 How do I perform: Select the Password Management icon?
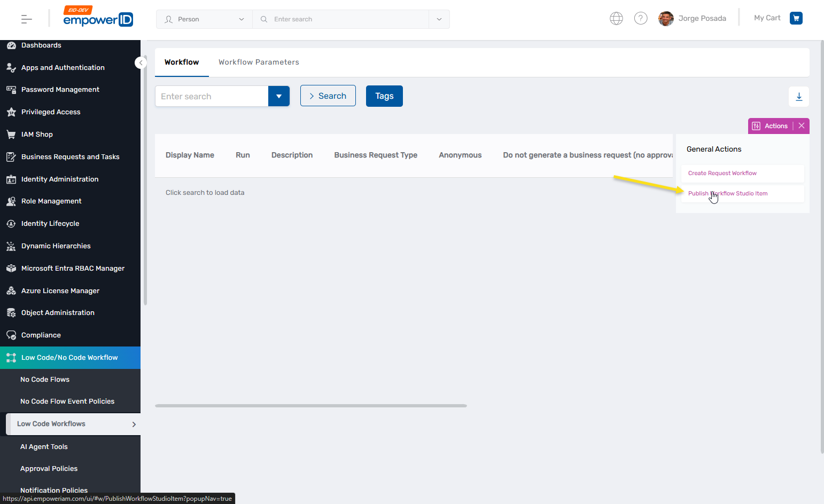(x=12, y=89)
